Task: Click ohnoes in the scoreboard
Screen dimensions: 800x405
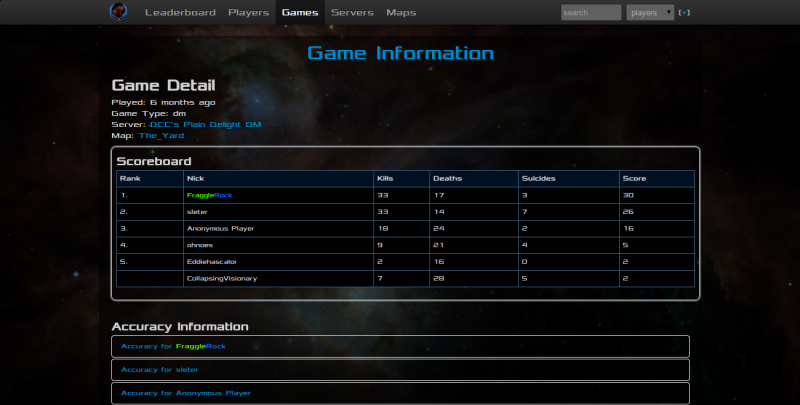Action: pyautogui.click(x=199, y=244)
